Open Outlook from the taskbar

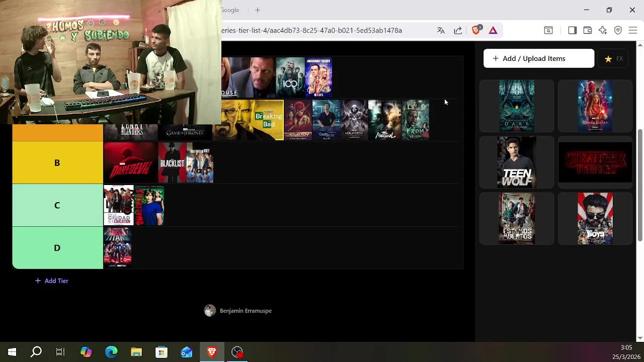point(187,352)
